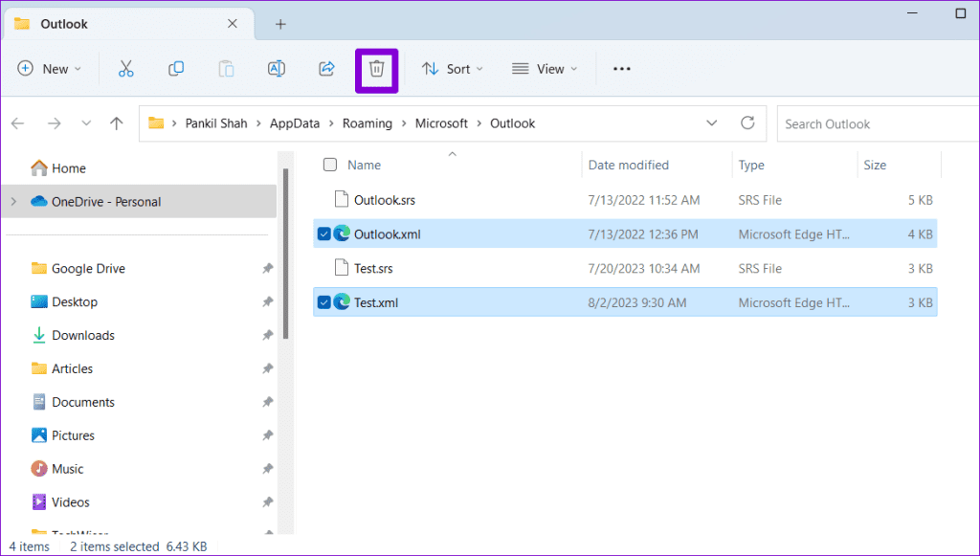Screen dimensions: 980x556
Task: Open recent locations dropdown arrow
Action: [x=86, y=123]
